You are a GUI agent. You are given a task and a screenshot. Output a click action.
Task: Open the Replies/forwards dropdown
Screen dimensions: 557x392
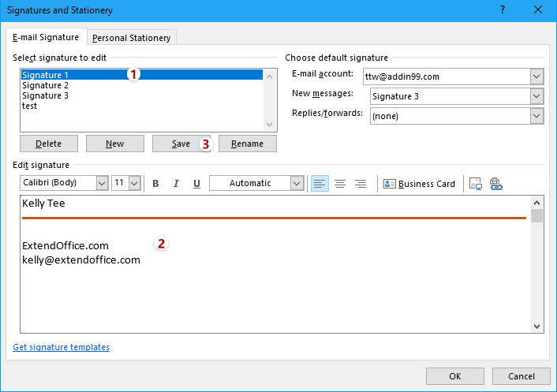point(536,116)
